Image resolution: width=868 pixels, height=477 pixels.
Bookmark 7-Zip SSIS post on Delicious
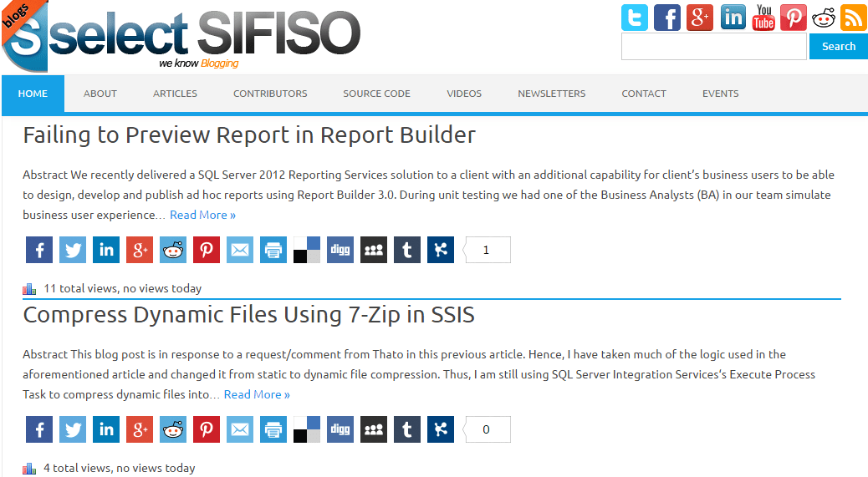tap(307, 429)
